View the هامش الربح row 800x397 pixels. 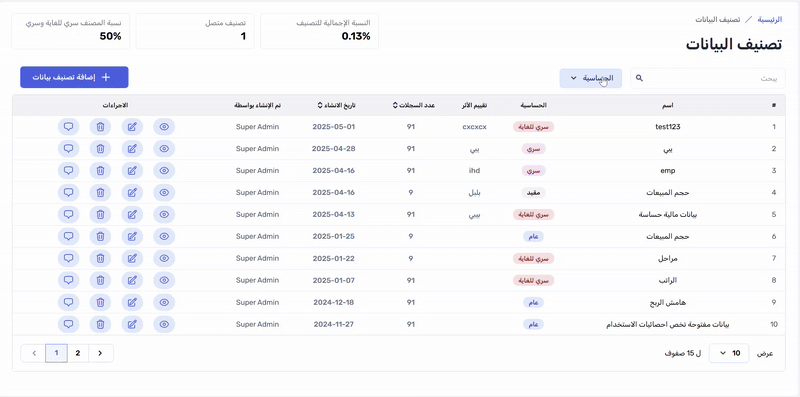(164, 302)
